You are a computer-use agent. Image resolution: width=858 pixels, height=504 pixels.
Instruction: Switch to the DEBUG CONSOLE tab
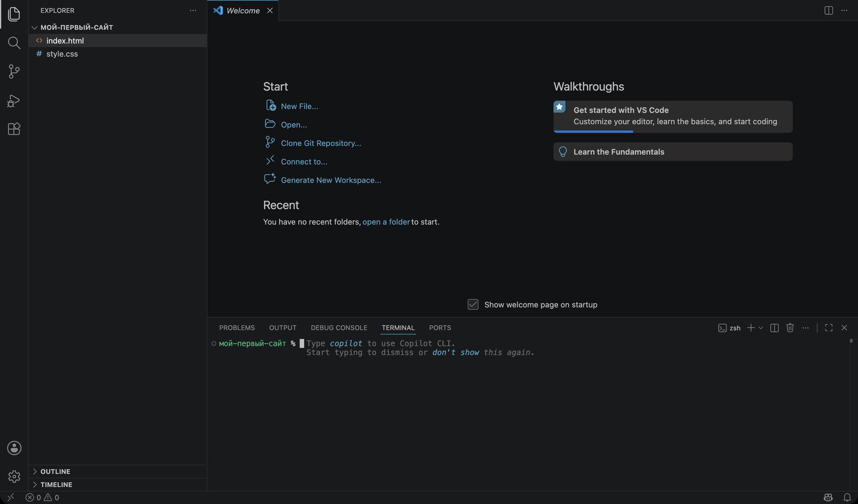[339, 328]
